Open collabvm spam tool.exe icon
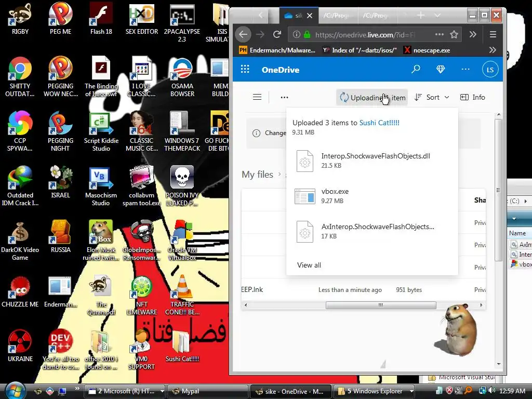 pos(141,187)
